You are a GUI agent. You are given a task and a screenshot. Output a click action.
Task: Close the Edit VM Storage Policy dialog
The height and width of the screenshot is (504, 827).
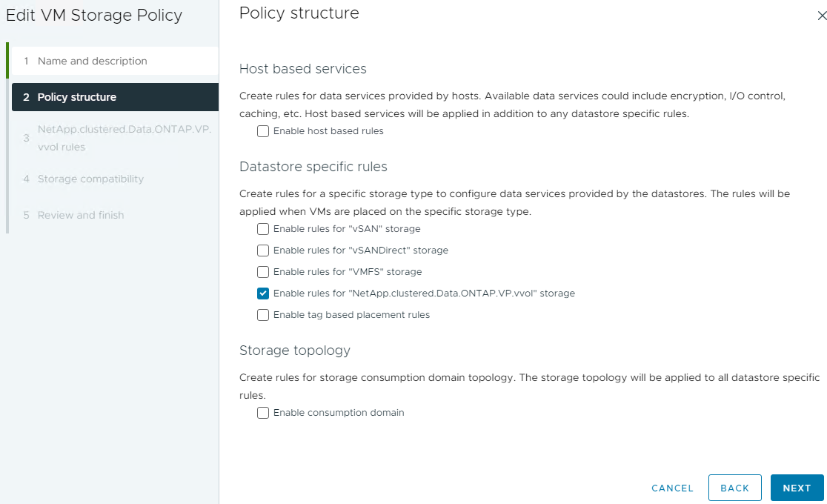pos(821,16)
